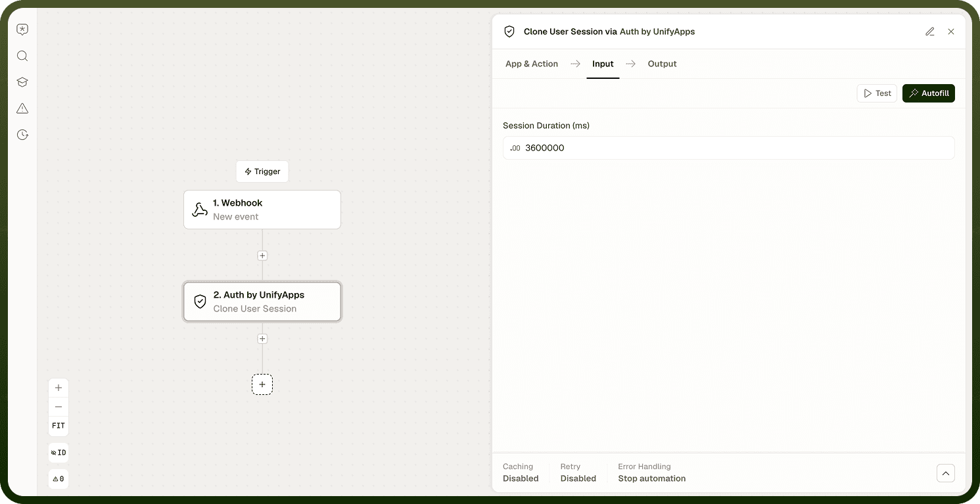Add new step at dashed plus box

point(262,384)
